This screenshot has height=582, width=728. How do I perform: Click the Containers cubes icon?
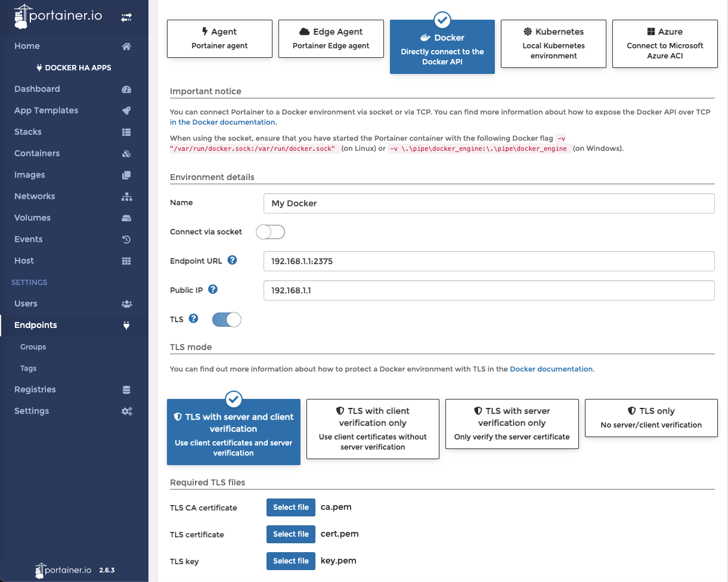point(126,154)
